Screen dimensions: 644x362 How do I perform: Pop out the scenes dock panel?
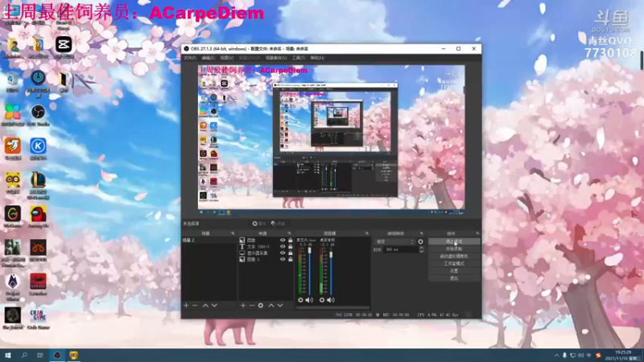(x=233, y=233)
